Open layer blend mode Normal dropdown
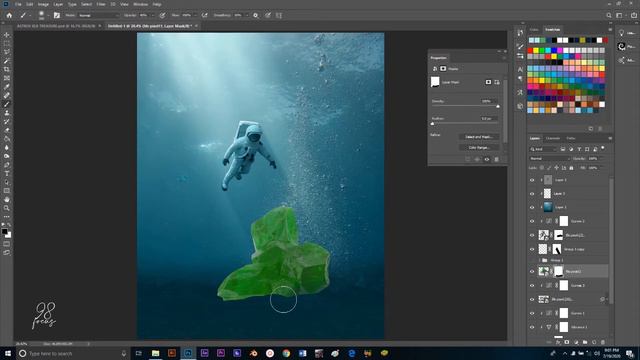 (549, 158)
